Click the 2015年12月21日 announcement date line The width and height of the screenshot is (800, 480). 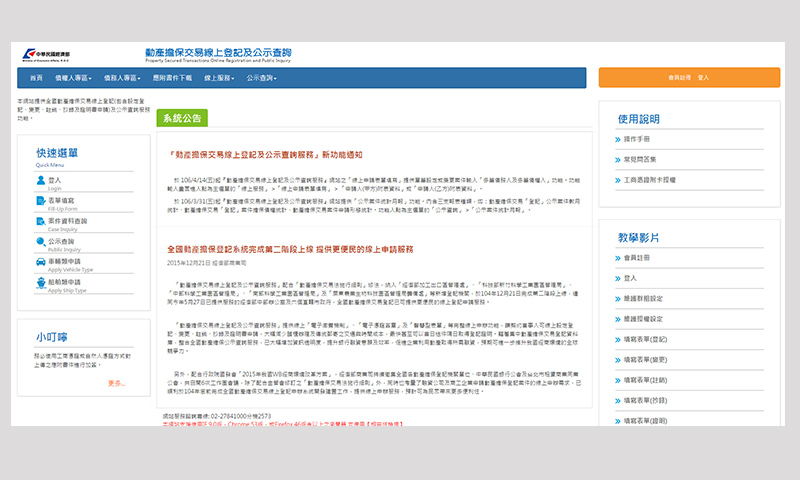207,263
